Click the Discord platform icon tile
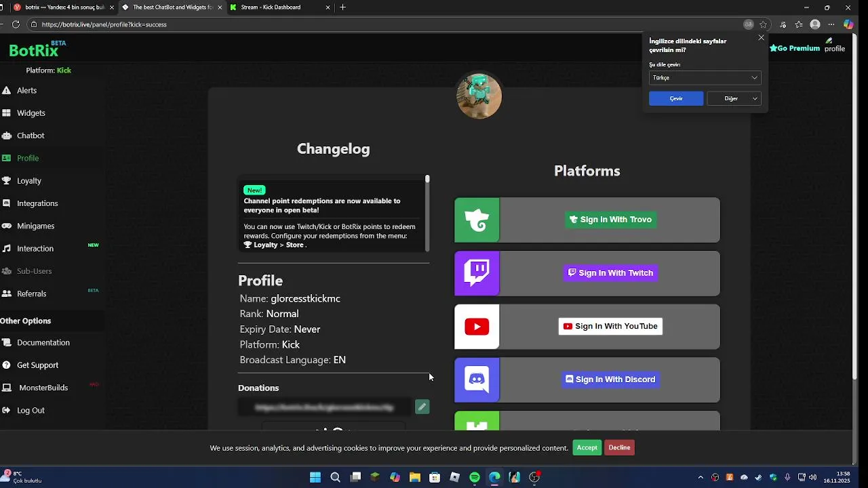Viewport: 868px width, 488px height. (x=477, y=380)
